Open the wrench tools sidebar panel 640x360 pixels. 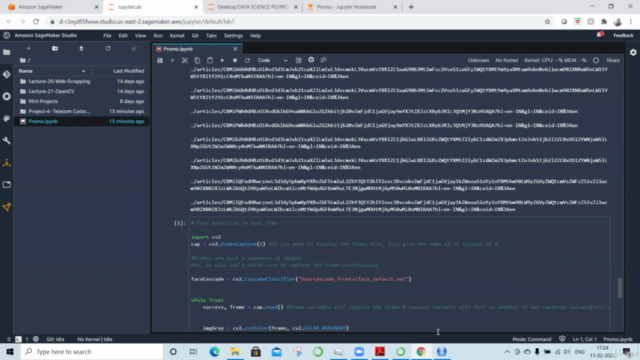click(7, 140)
